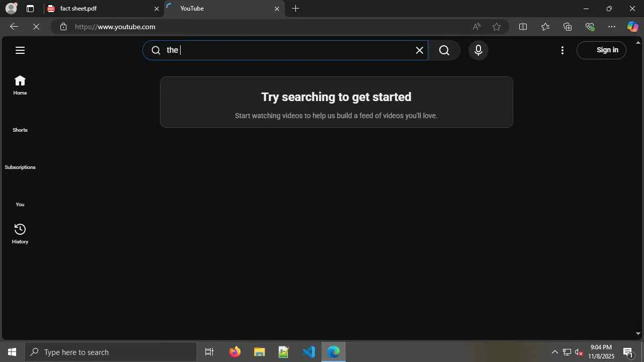This screenshot has height=362, width=644.
Task: Open network status in tray
Action: (x=567, y=352)
